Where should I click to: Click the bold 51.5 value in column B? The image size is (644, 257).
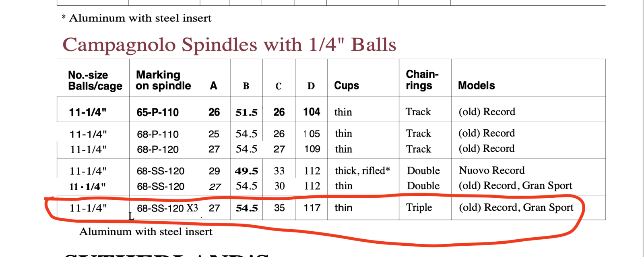(246, 112)
